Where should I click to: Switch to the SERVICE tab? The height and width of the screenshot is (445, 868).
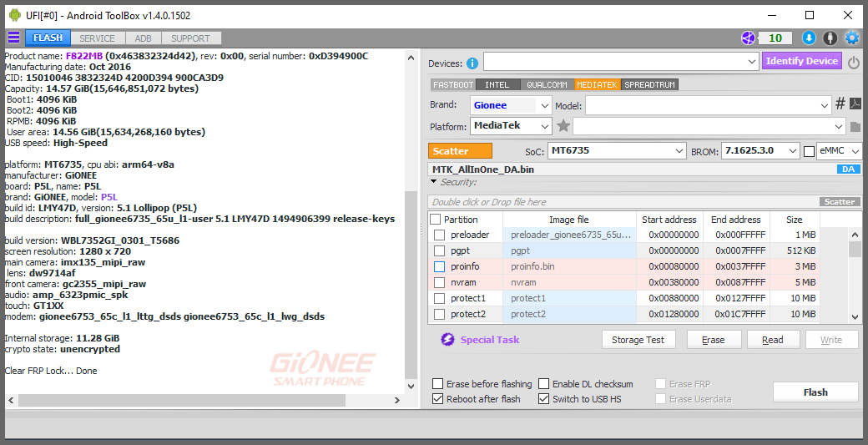coord(97,38)
